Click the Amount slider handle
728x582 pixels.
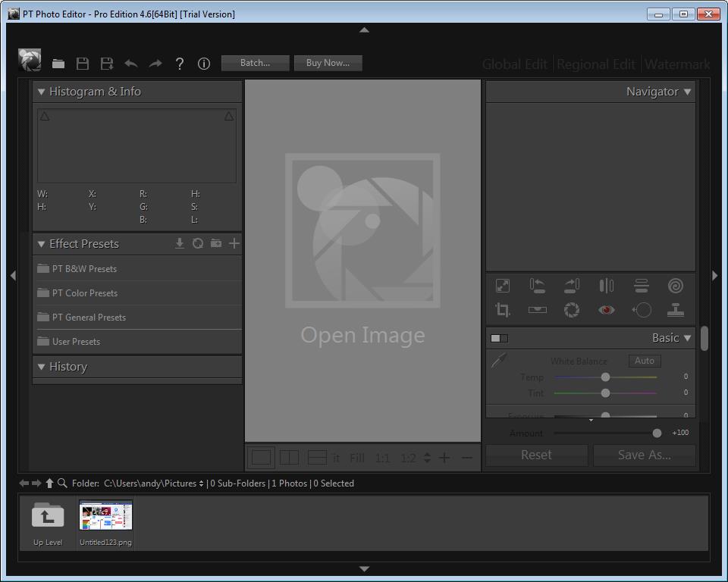click(657, 433)
